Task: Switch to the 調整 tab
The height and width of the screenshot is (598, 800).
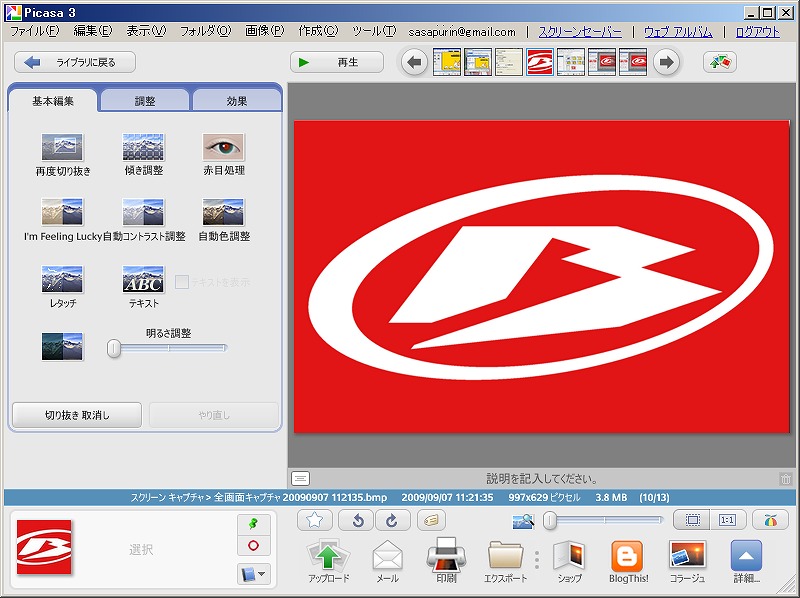Action: pyautogui.click(x=145, y=101)
